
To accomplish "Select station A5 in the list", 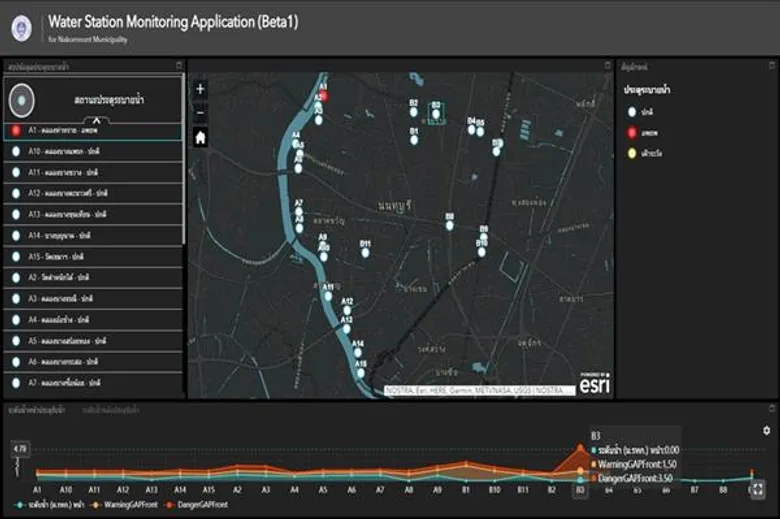I will point(93,341).
